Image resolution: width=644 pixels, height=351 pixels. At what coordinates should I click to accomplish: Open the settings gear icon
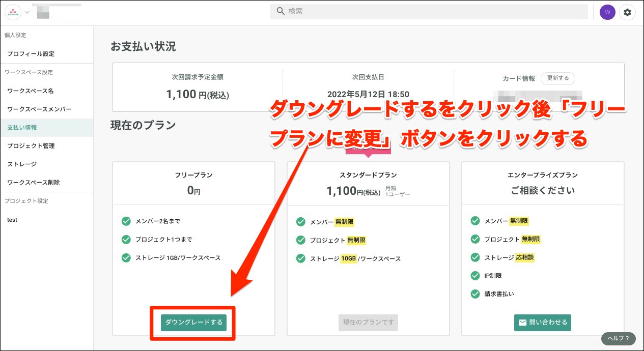(628, 12)
